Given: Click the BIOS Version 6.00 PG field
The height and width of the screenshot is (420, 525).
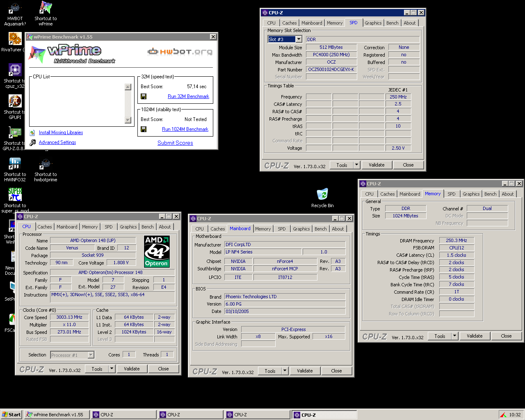Looking at the screenshot, I should tap(285, 304).
